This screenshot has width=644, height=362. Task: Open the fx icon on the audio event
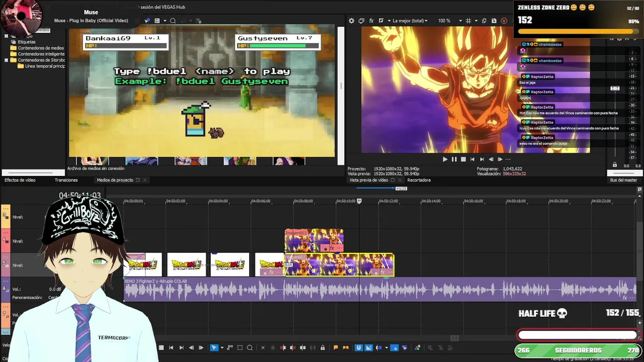point(625,298)
